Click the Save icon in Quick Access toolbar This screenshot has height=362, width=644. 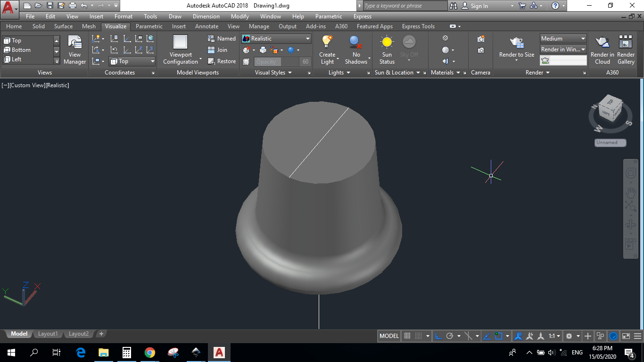click(50, 6)
